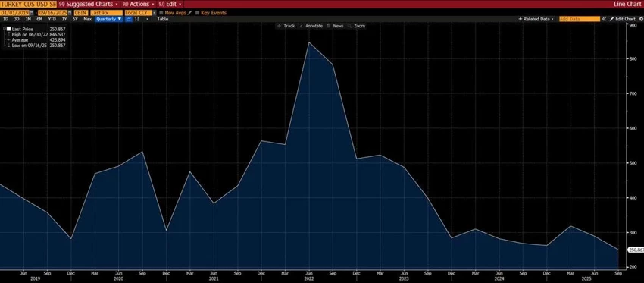
Task: Click the Add Data input field
Action: [579, 19]
